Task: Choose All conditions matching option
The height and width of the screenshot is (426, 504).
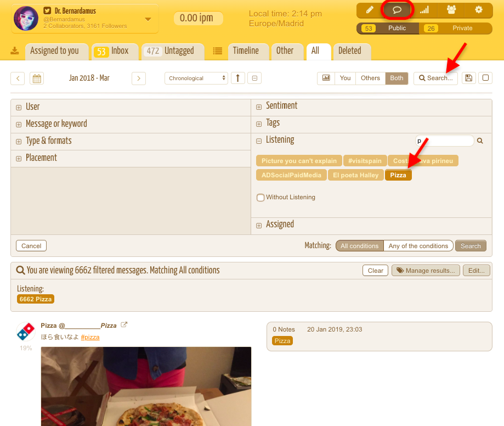Action: (x=359, y=246)
